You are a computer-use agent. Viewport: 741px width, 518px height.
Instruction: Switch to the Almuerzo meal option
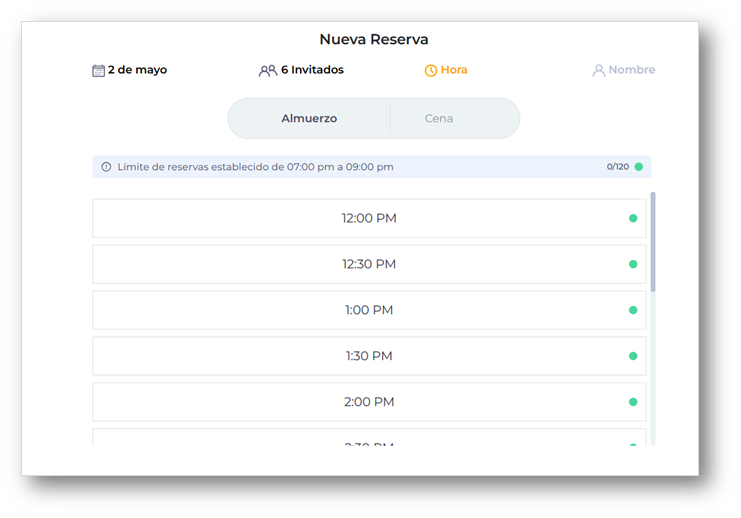[309, 118]
